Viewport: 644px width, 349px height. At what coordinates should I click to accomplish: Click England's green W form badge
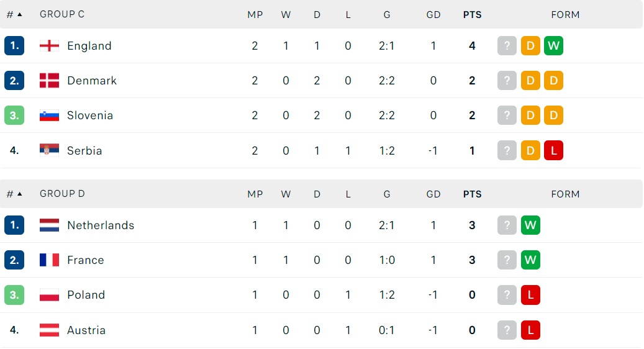(x=553, y=45)
